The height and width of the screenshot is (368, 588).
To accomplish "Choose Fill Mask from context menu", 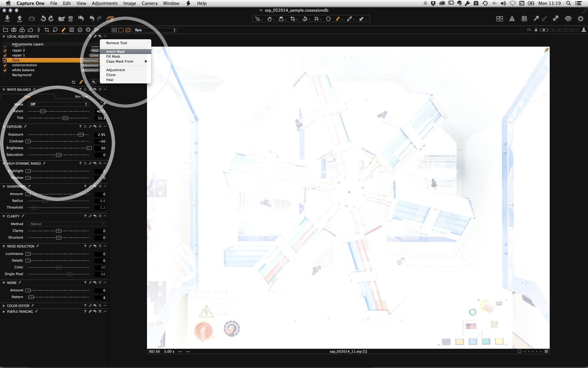I will [x=126, y=56].
